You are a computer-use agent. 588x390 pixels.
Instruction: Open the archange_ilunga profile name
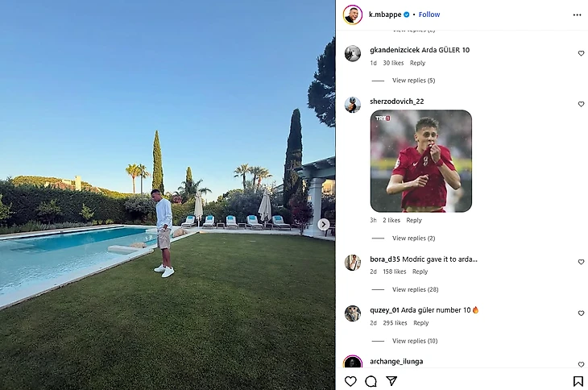coord(396,362)
